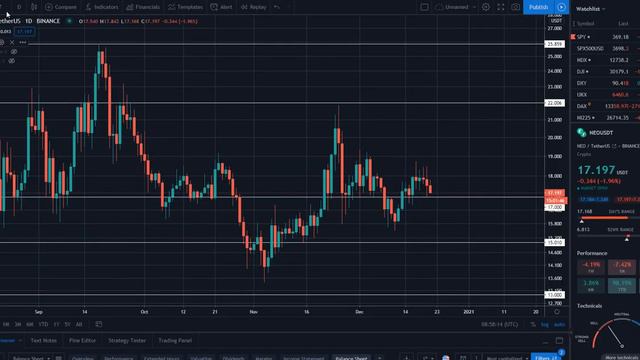Open indicator Templates
Image resolution: width=640 pixels, height=360 pixels.
(185, 7)
